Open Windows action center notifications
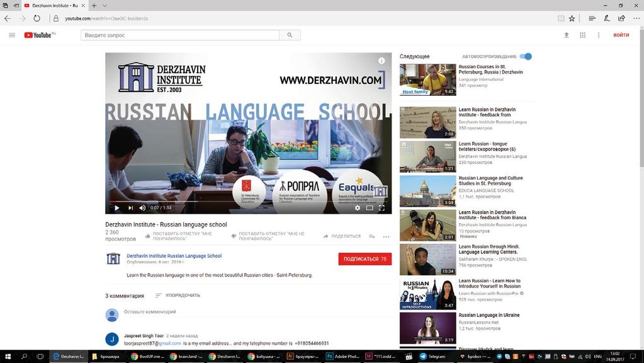 (x=633, y=357)
